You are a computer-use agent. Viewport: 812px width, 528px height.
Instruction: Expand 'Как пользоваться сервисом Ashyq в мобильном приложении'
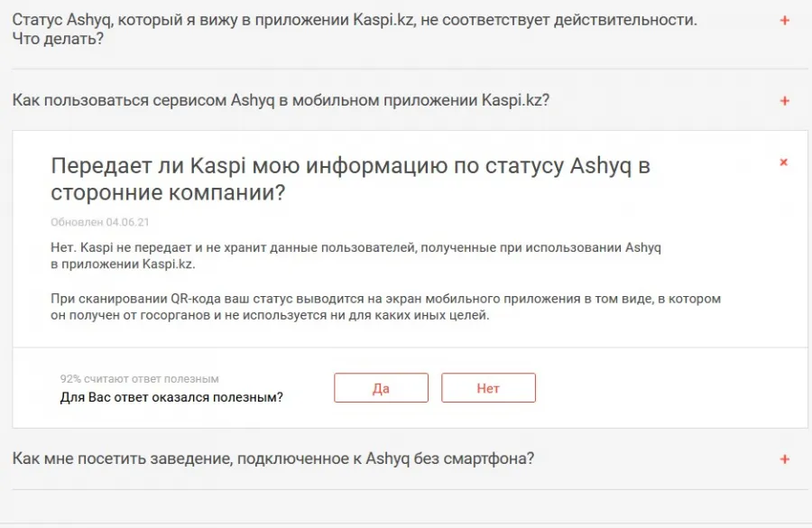click(x=281, y=100)
